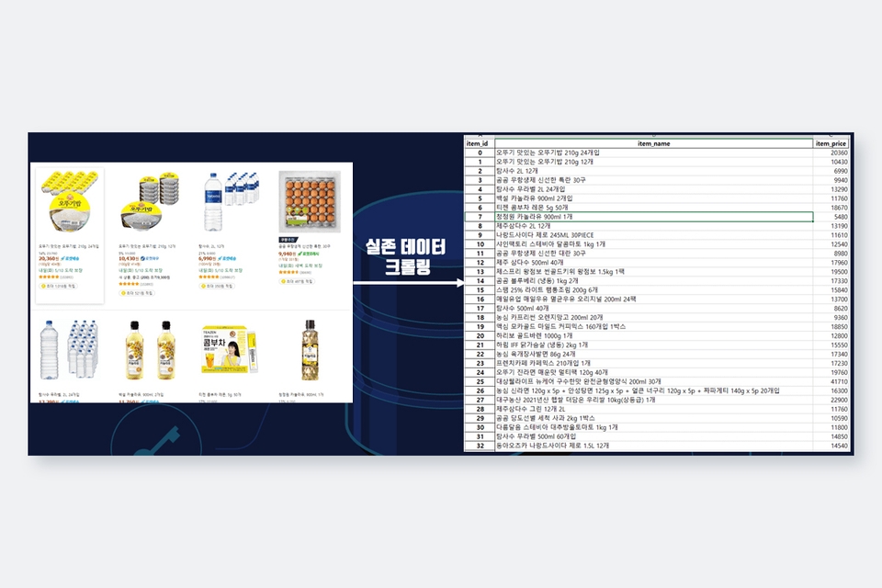Click the 10,430원 price on product listing

pyautogui.click(x=129, y=258)
